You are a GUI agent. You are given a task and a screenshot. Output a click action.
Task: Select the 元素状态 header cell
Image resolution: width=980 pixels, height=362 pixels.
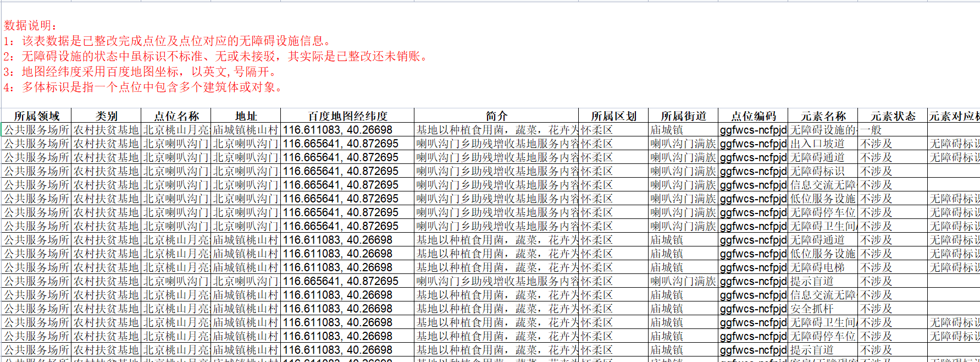point(893,116)
